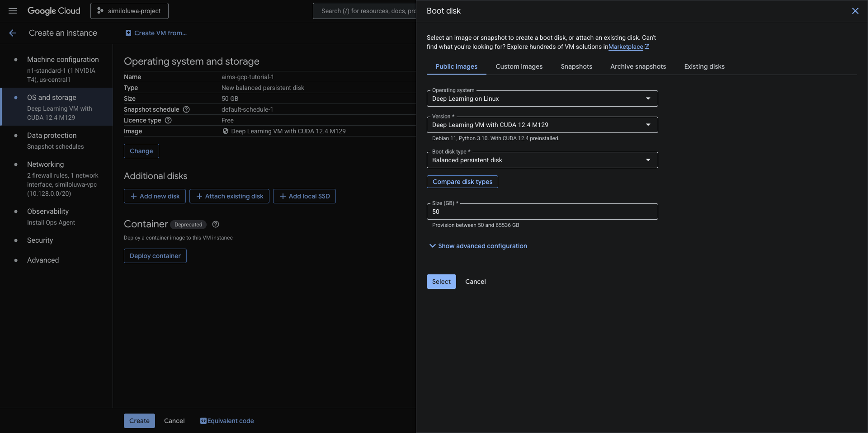Open the Version dropdown
Image resolution: width=868 pixels, height=433 pixels.
(x=542, y=125)
